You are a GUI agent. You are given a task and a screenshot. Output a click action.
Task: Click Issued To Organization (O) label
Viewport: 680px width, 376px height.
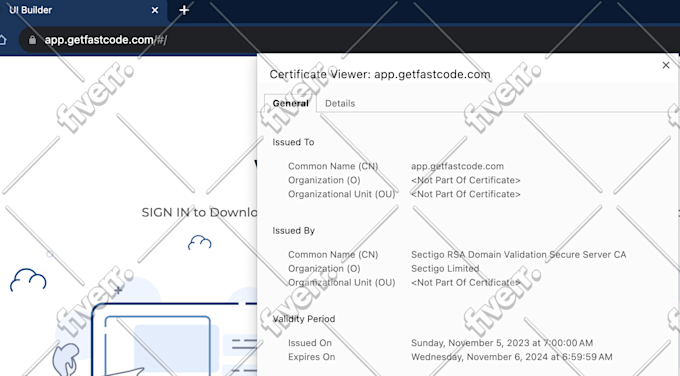tap(324, 180)
